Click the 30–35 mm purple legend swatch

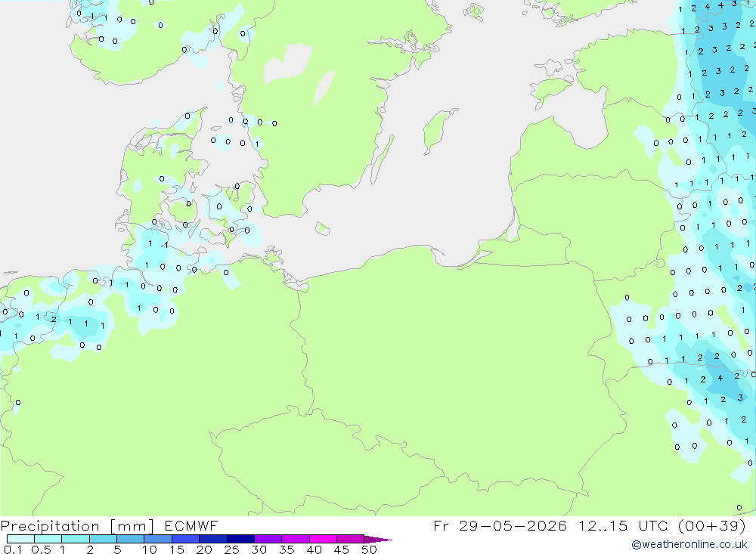[x=268, y=539]
